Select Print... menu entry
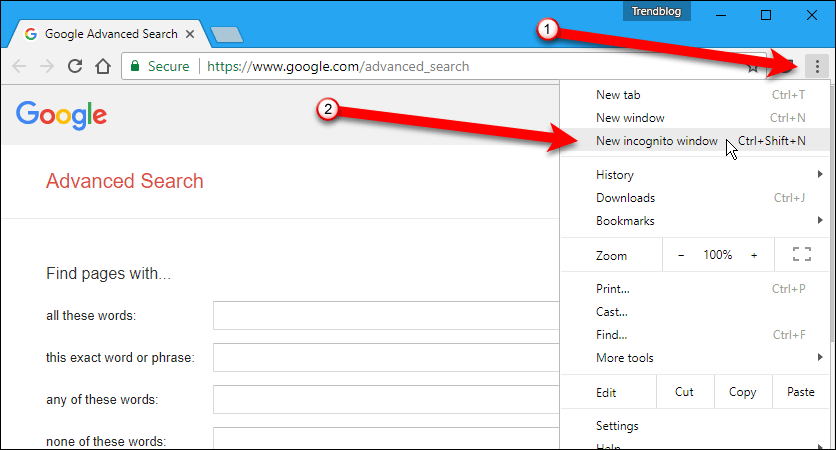 695,289
